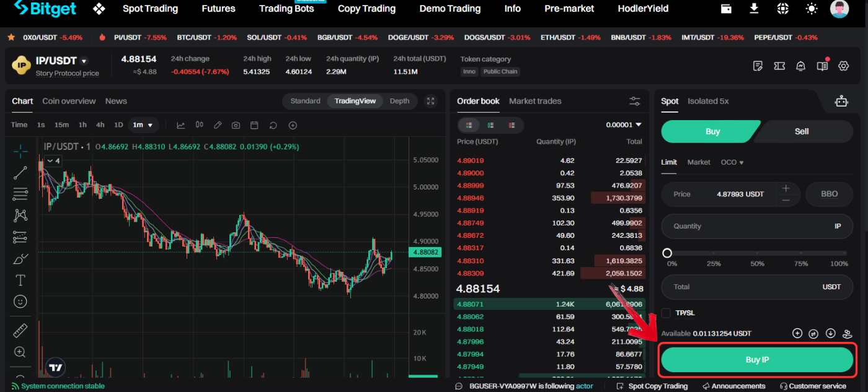
Task: Open Announcements in bottom bar
Action: coord(733,386)
